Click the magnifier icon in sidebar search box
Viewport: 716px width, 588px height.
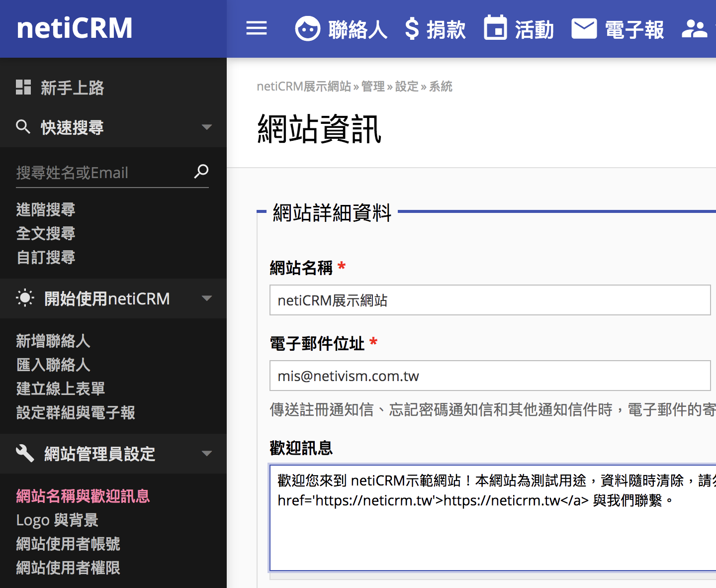[x=201, y=172]
